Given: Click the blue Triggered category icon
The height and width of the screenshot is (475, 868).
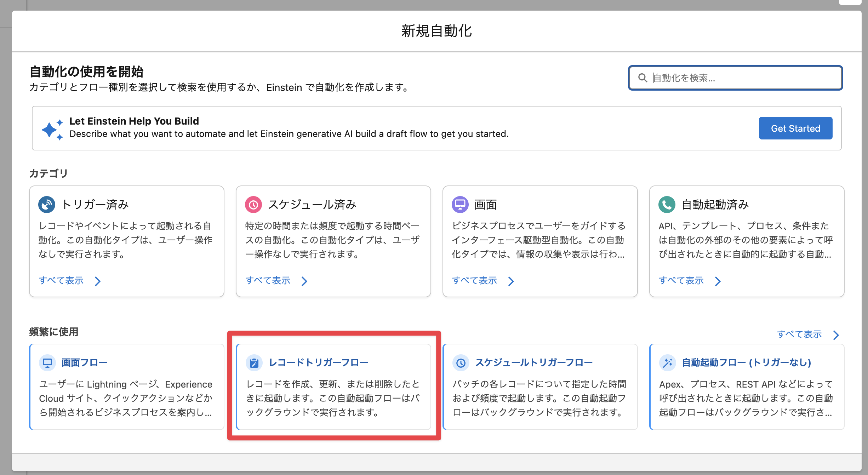Looking at the screenshot, I should (47, 205).
